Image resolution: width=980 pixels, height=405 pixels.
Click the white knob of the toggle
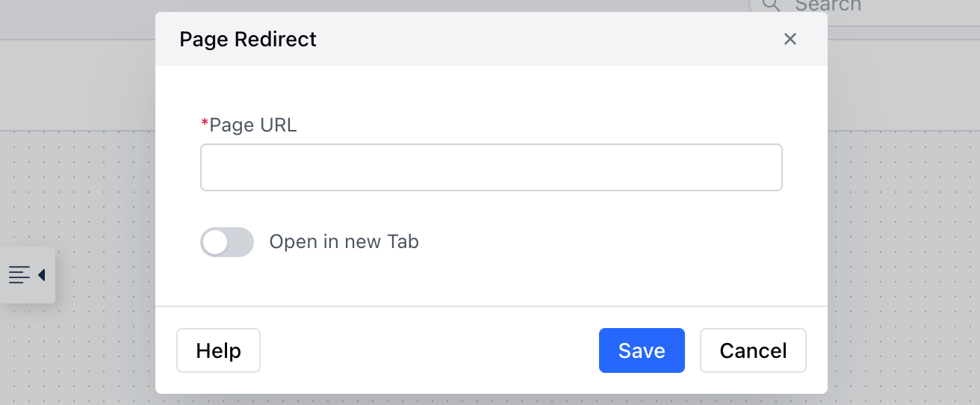215,242
